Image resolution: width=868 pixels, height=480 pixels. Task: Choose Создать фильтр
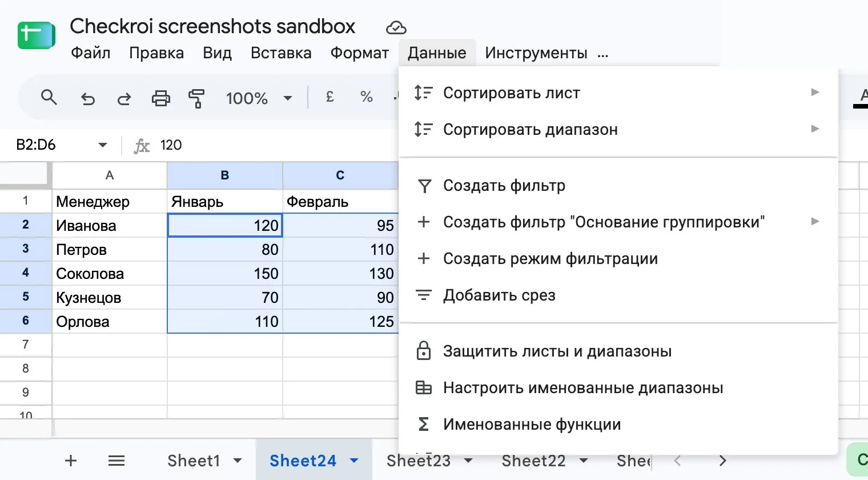[618, 185]
